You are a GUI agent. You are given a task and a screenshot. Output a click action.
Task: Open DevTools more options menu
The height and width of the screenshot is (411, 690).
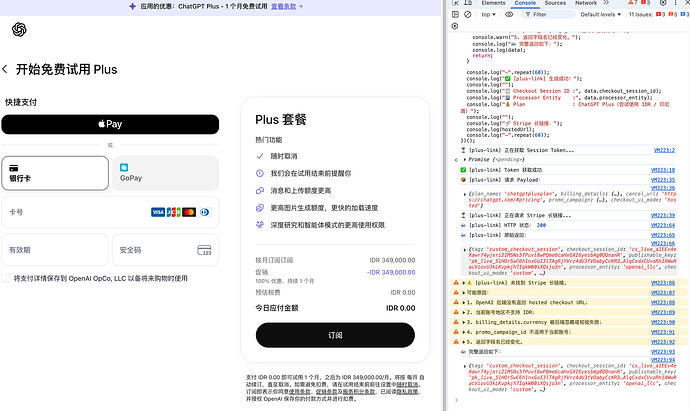click(675, 3)
